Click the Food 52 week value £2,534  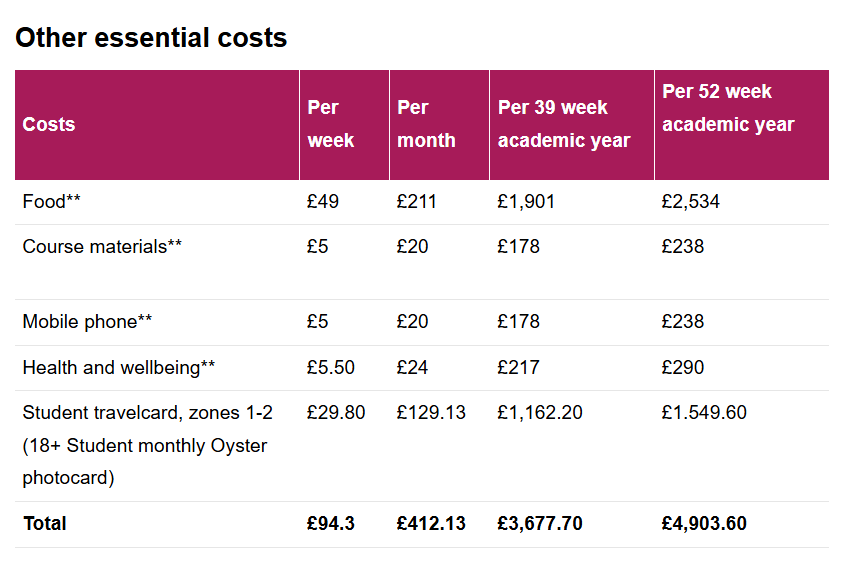[x=690, y=202]
